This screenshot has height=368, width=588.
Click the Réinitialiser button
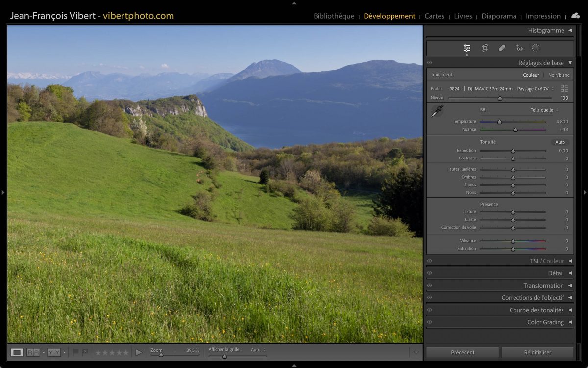pos(537,352)
